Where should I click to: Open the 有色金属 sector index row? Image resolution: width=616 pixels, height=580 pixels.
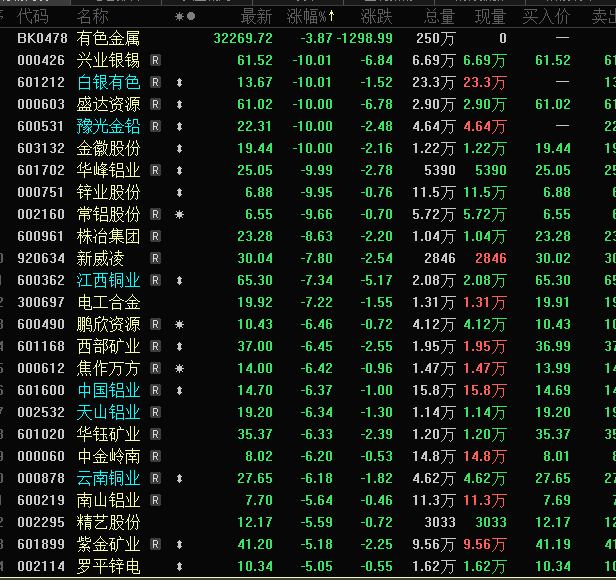pyautogui.click(x=108, y=38)
